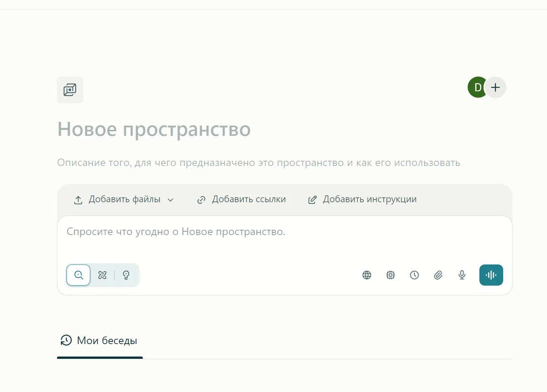
Task: Open the model selector chip icon
Action: [x=391, y=275]
